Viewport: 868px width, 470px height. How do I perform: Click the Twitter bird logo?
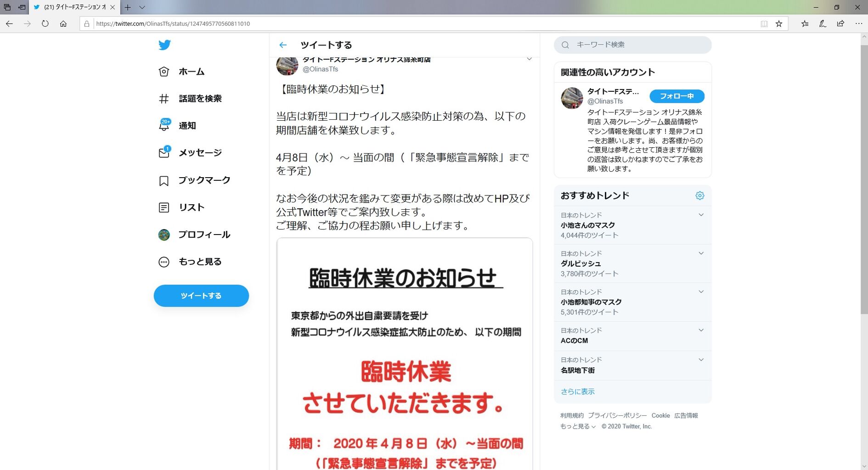pos(164,45)
